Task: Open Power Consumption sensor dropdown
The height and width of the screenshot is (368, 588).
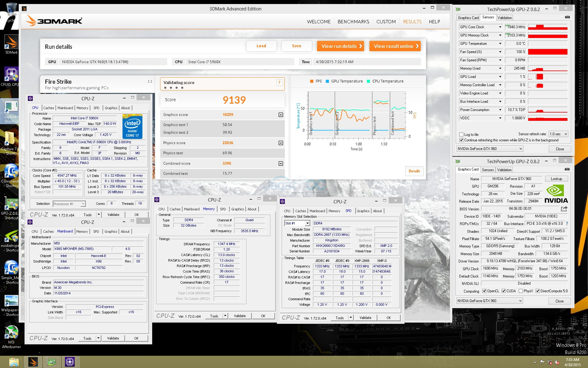Action: 500,110
